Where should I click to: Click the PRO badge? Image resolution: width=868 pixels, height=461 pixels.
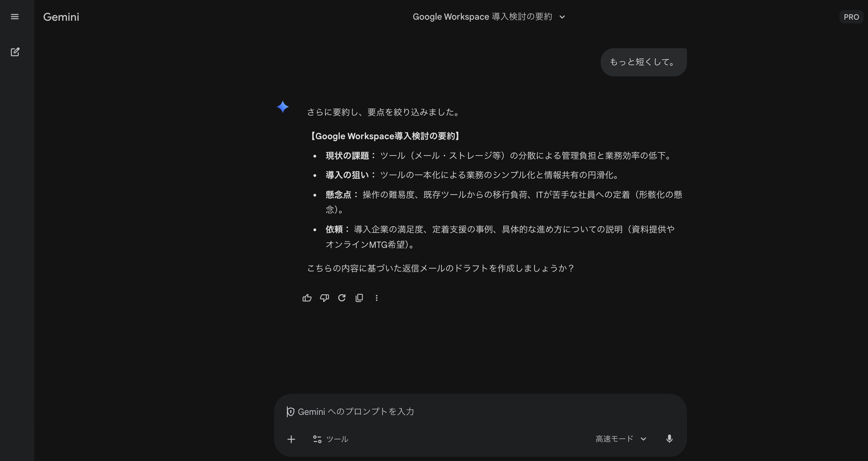[x=851, y=17]
